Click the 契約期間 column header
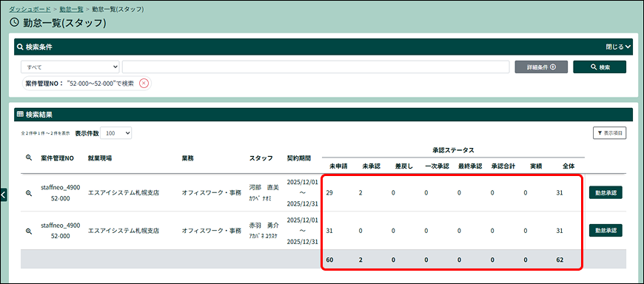Viewport: 644px width, 284px height. 299,158
